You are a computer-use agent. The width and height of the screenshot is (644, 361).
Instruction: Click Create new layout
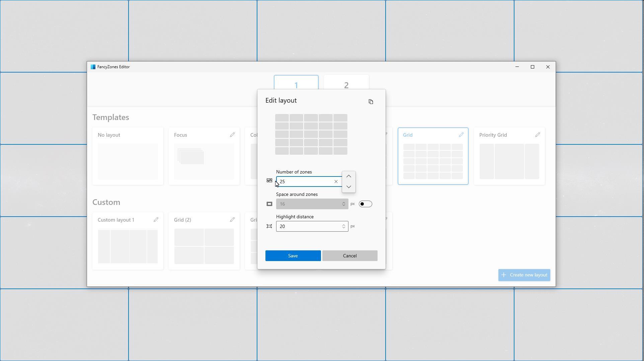524,275
